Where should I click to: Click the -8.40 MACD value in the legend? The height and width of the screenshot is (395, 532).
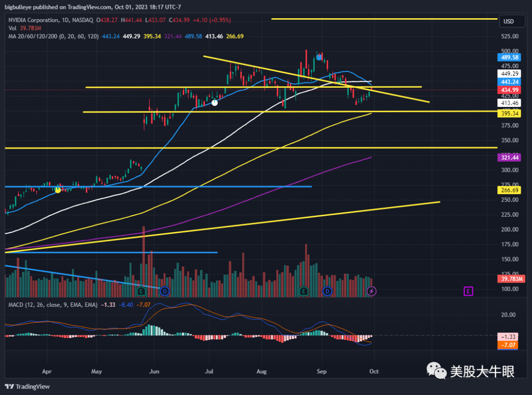(x=126, y=305)
